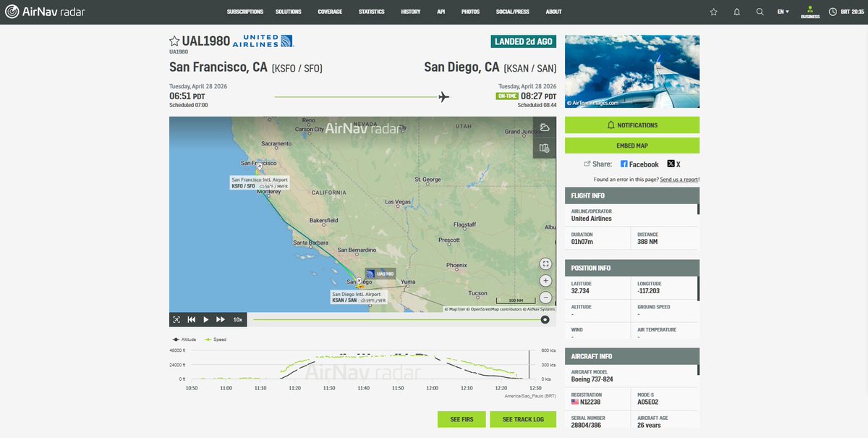The width and height of the screenshot is (868, 438).
Task: Click the BRT clock time display
Action: [x=846, y=12]
